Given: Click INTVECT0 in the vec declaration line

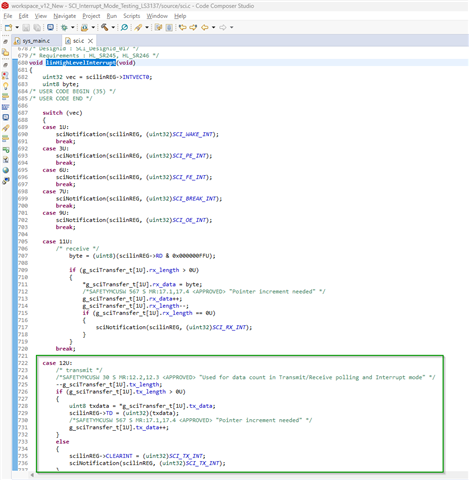Looking at the screenshot, I should [x=137, y=77].
